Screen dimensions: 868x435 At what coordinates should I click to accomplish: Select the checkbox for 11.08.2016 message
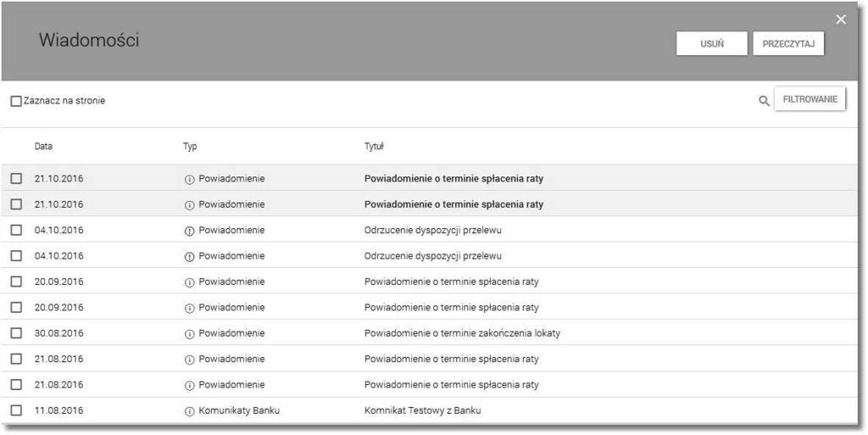(17, 410)
